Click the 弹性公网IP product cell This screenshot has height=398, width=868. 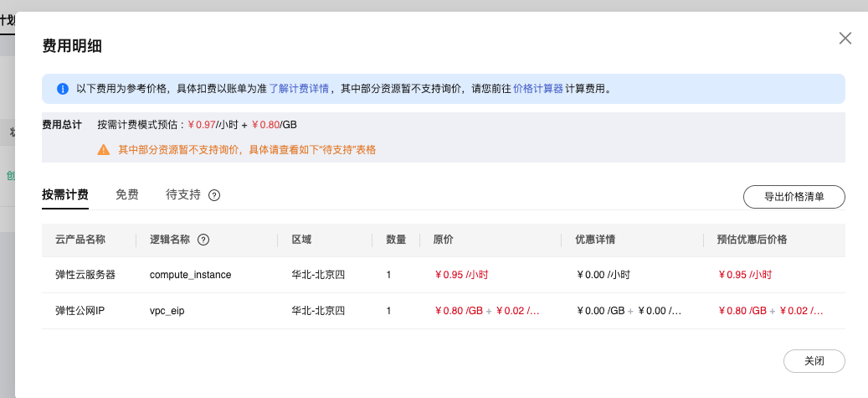tap(80, 311)
